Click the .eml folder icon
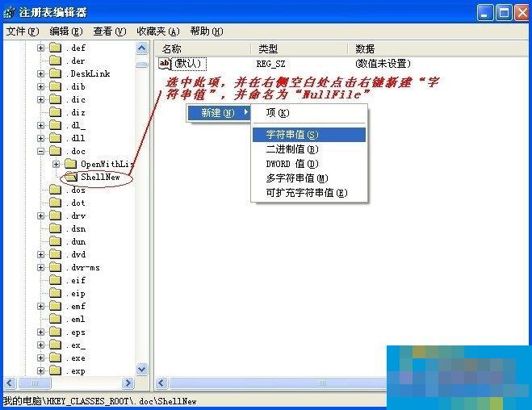532x410 pixels. (56, 319)
